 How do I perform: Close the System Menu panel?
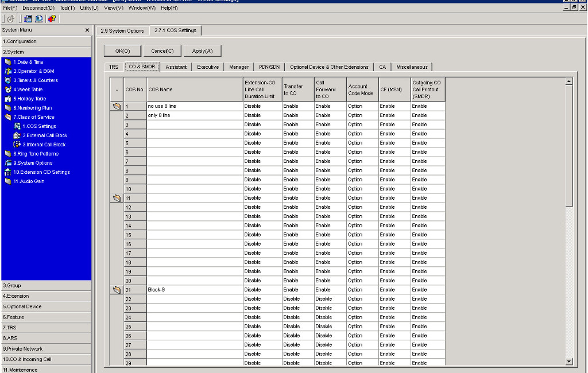[87, 30]
